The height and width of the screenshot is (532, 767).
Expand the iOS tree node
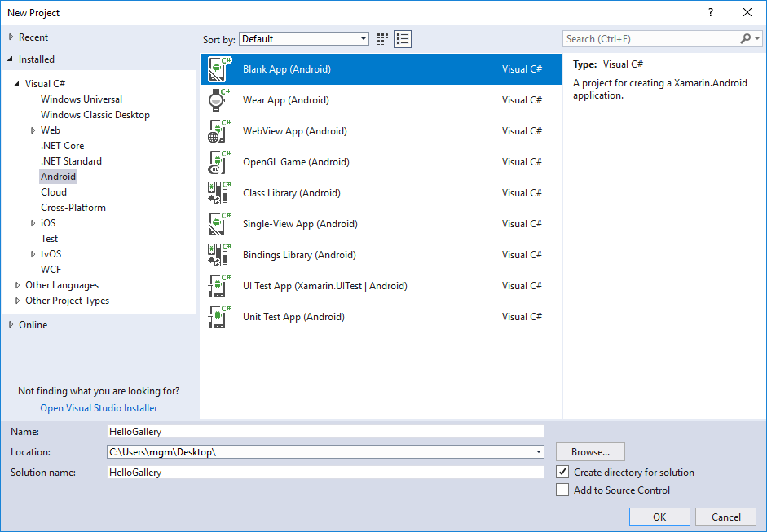[33, 223]
